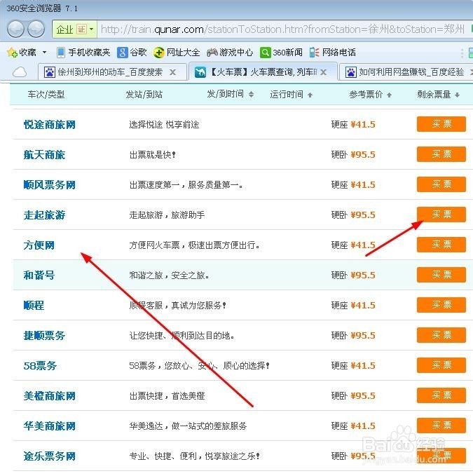Open 方便网 link
473x476 pixels.
click(x=39, y=245)
